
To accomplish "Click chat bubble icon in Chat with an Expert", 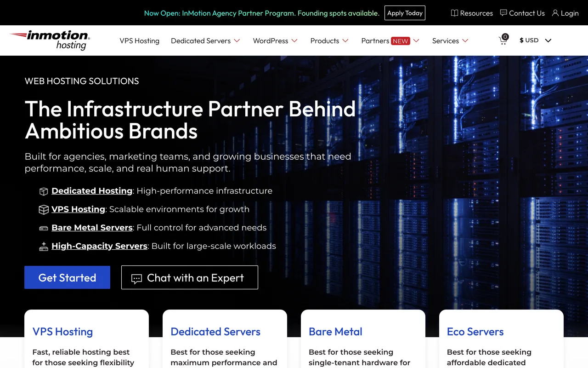I will click(136, 279).
